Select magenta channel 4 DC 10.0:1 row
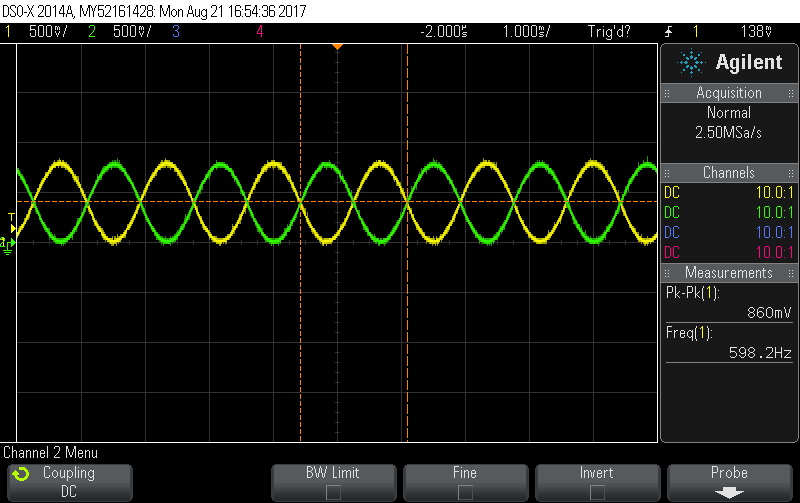Screen dimensions: 800x503 point(729,253)
